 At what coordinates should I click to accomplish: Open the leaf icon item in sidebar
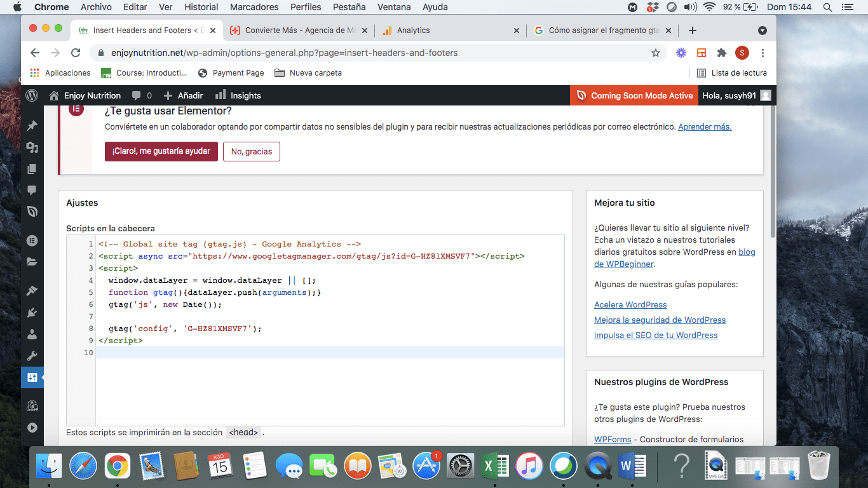32,212
